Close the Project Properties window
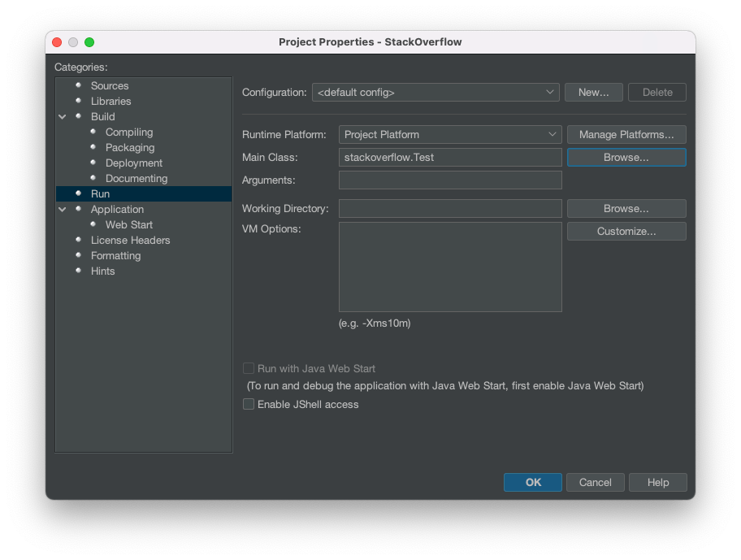The width and height of the screenshot is (741, 560). tap(57, 42)
